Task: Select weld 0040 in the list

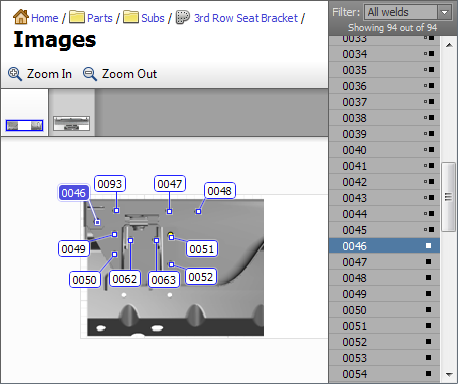Action: (384, 150)
